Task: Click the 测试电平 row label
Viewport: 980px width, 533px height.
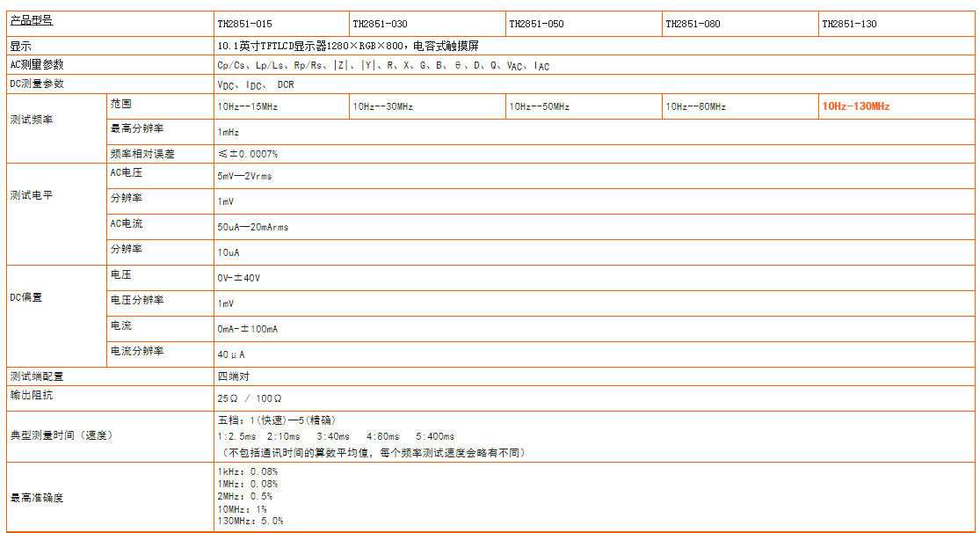Action: 32,195
